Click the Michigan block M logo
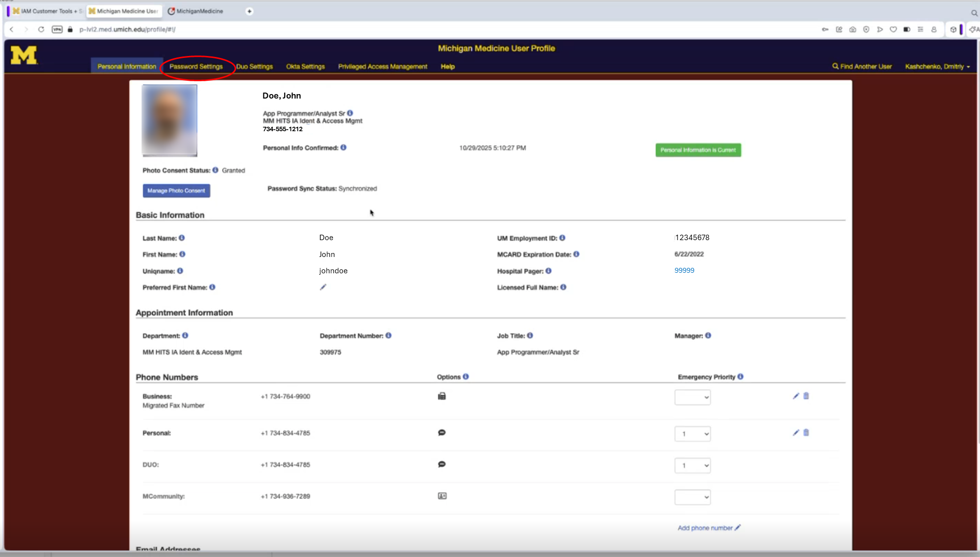 click(x=24, y=55)
